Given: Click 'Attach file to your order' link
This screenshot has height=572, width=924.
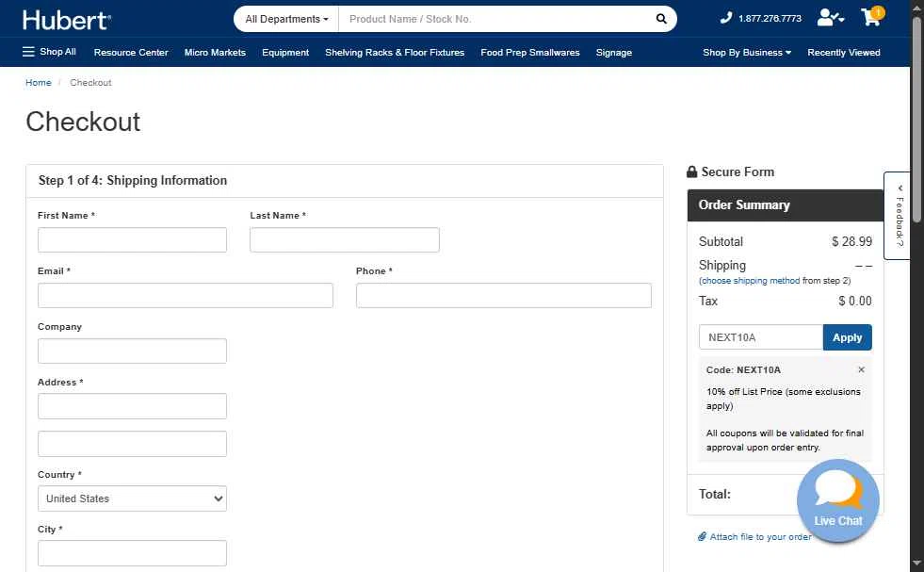Looking at the screenshot, I should (760, 536).
